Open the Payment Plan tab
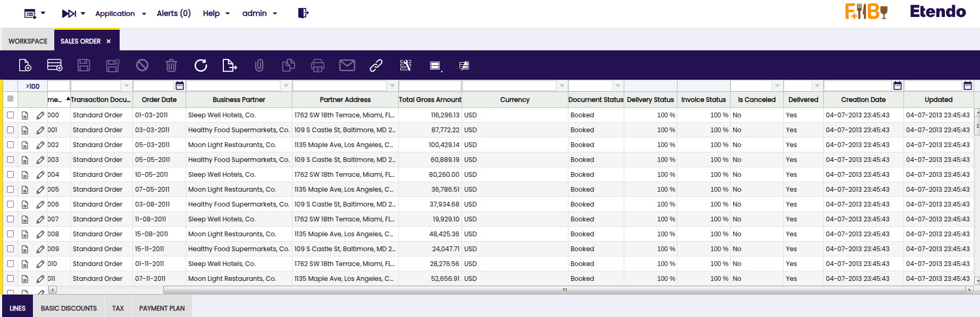This screenshot has width=980, height=317. coord(162,308)
